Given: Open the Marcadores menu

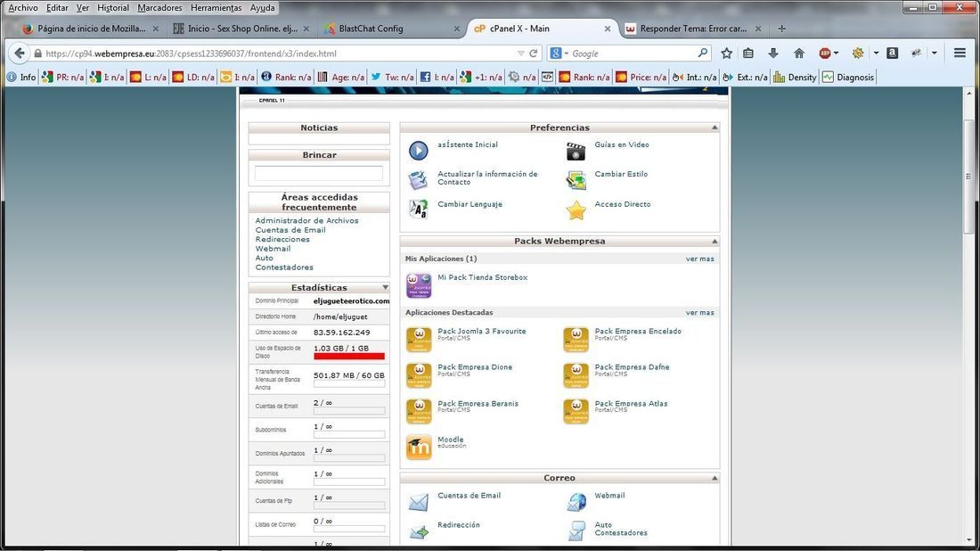Looking at the screenshot, I should tap(160, 7).
